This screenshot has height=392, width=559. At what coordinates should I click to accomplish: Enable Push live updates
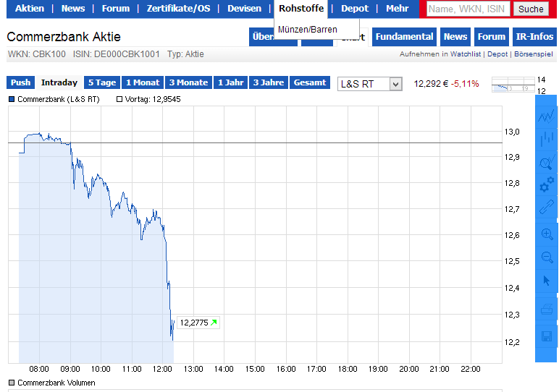coord(21,82)
